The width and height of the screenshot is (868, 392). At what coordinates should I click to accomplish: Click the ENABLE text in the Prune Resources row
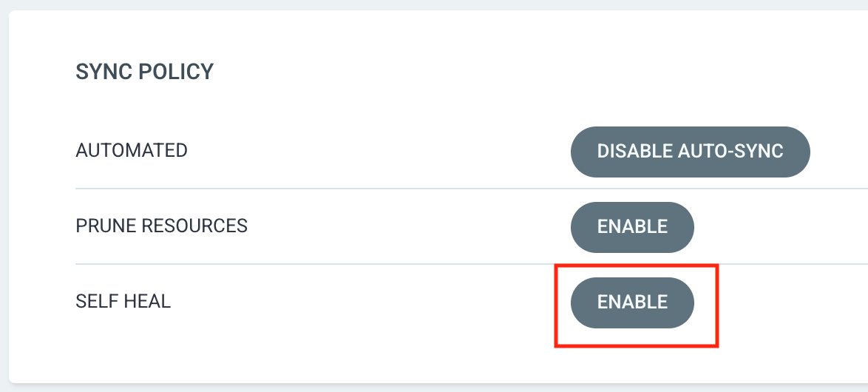click(632, 226)
